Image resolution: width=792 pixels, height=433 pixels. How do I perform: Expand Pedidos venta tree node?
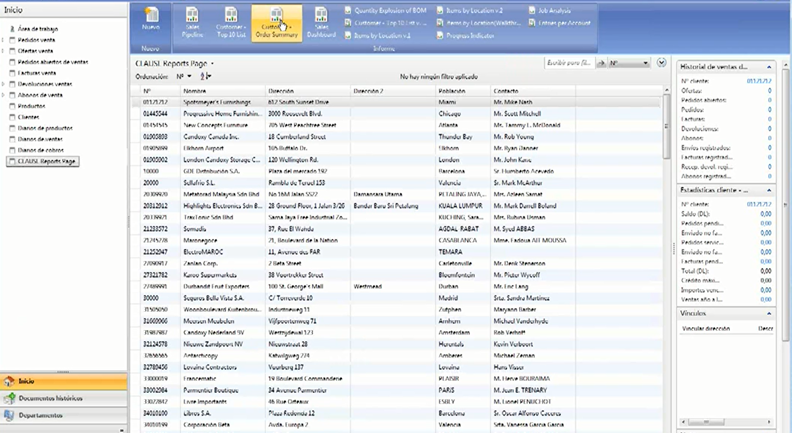click(4, 39)
